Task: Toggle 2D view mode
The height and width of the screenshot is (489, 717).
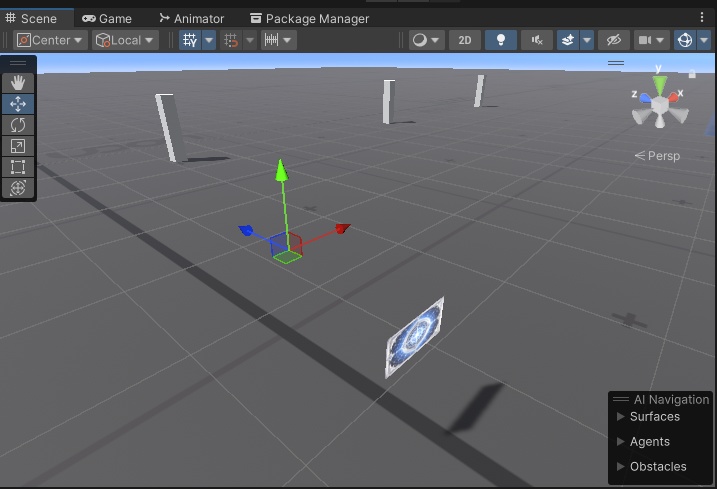Action: (465, 40)
